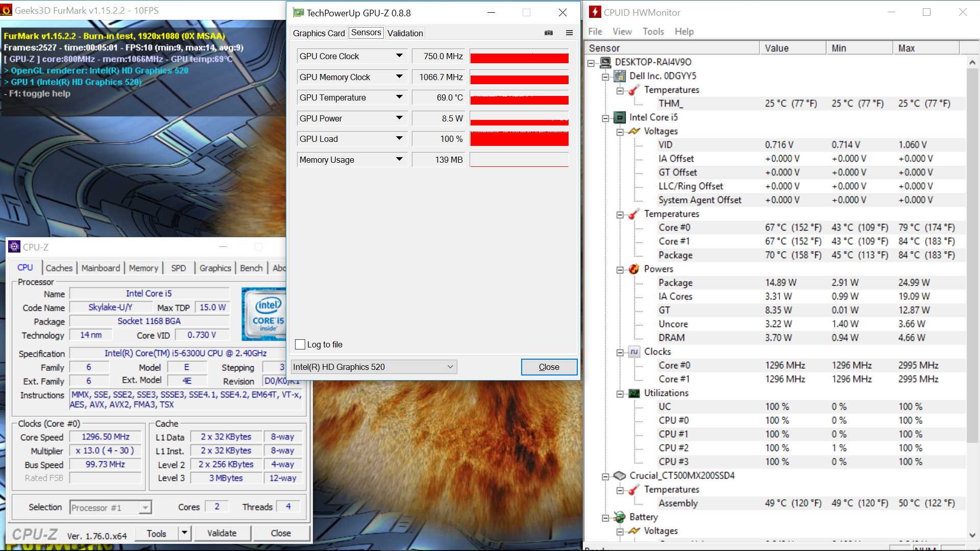Select the Crucial SSD drive icon
Viewport: 980px width, 551px height.
click(620, 475)
